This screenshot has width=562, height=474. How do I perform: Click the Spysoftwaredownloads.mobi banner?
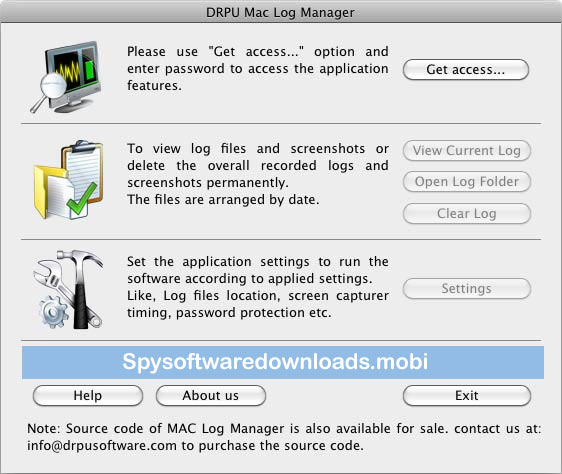point(283,362)
